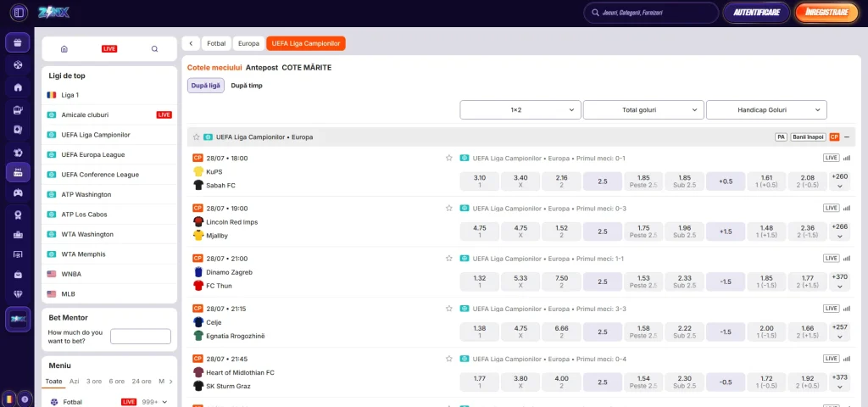The height and width of the screenshot is (407, 868).
Task: Open the help question mark icon
Action: click(25, 399)
